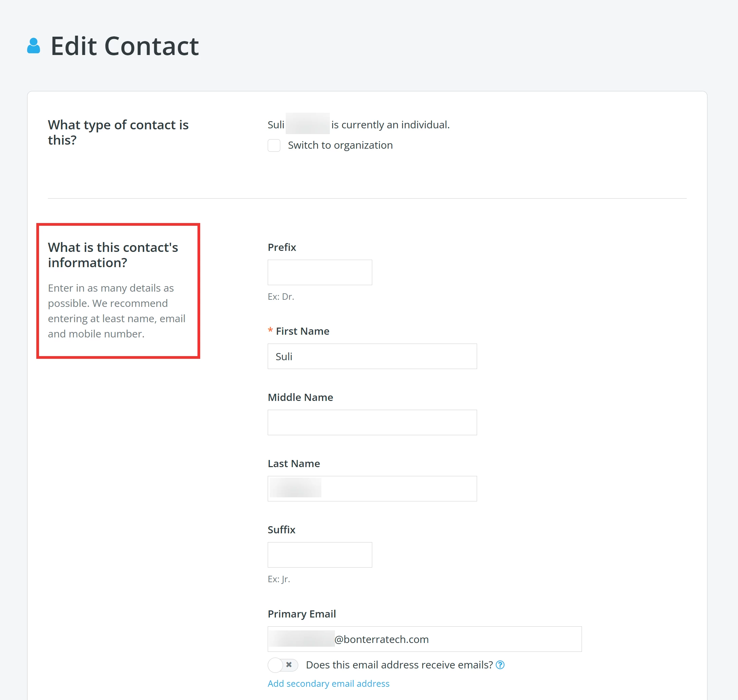Click the help question mark beside email toggle
The image size is (738, 700).
500,665
